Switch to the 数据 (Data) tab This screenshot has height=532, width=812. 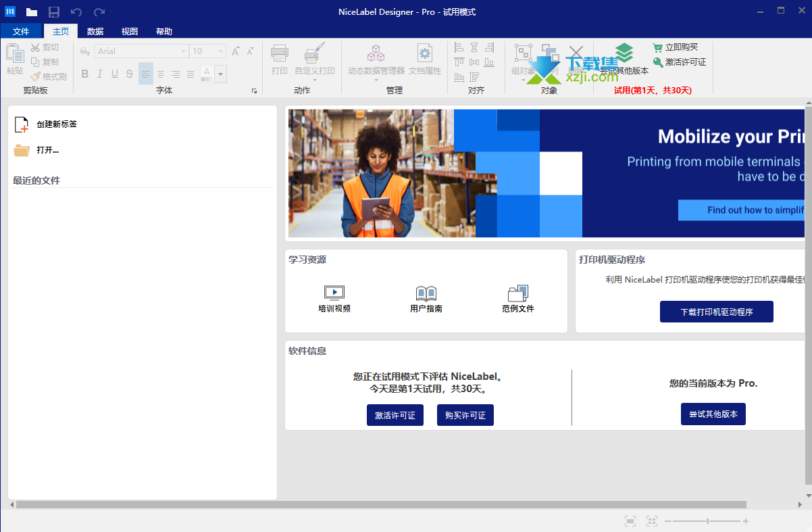[95, 31]
